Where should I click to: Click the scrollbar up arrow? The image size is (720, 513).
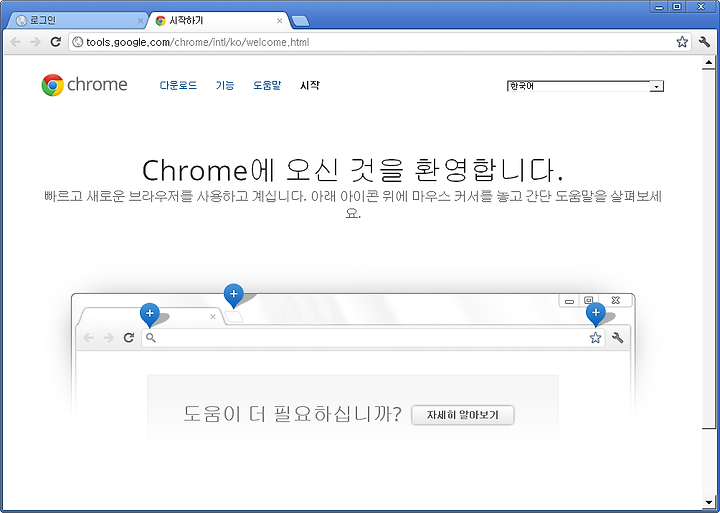pyautogui.click(x=709, y=62)
